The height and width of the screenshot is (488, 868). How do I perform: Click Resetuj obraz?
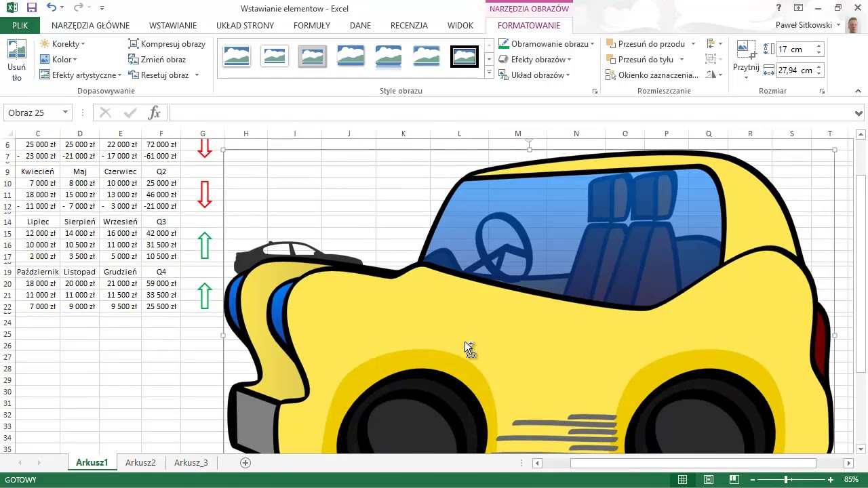(158, 75)
